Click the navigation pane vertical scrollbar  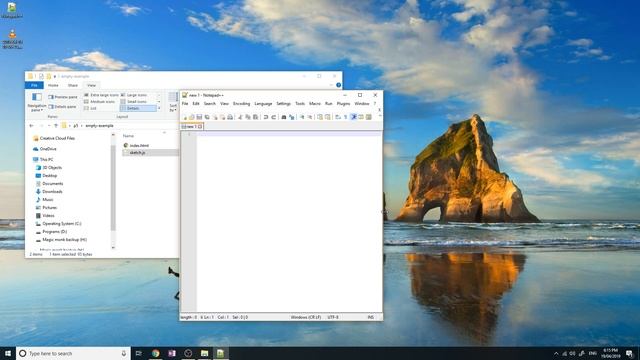pyautogui.click(x=113, y=188)
